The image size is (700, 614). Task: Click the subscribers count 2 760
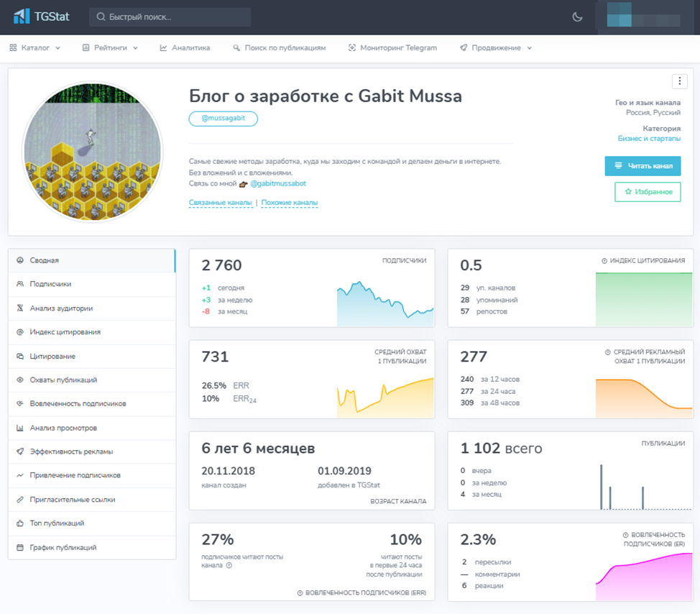click(x=221, y=265)
